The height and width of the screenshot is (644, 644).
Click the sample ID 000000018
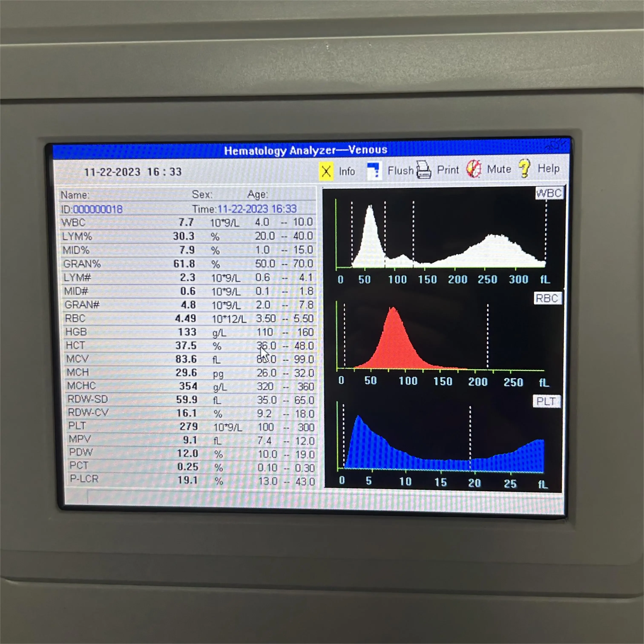tap(98, 209)
